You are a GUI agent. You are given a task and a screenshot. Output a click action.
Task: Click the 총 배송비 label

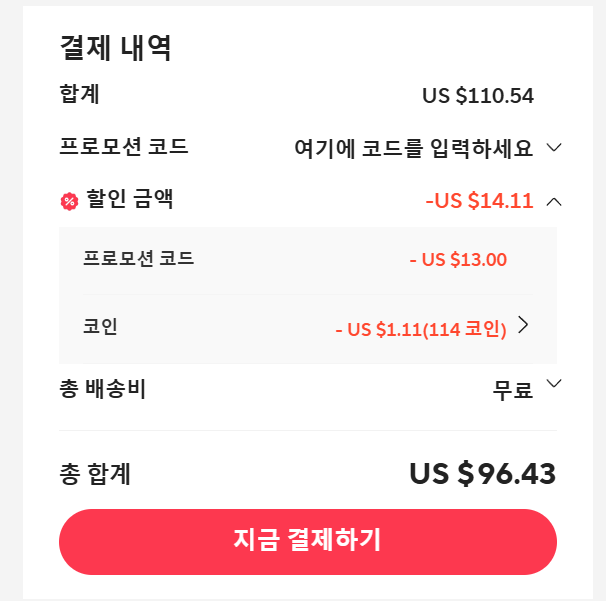pyautogui.click(x=103, y=389)
